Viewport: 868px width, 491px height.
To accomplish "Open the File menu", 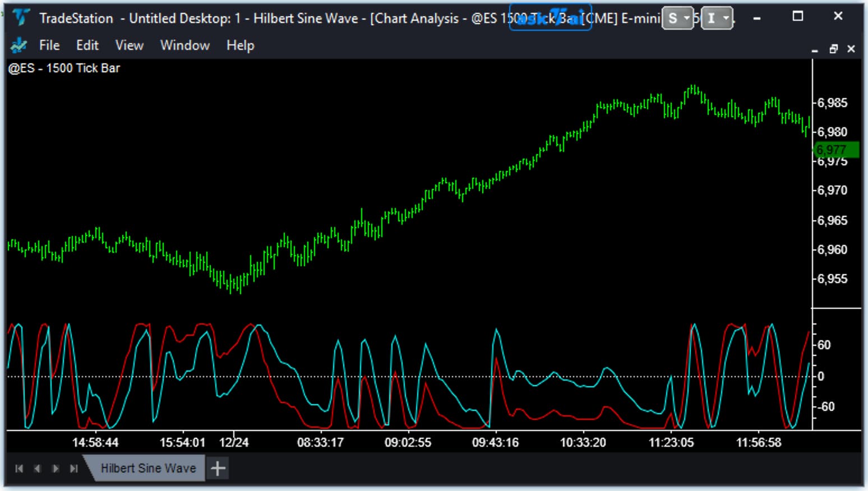I will coord(49,45).
